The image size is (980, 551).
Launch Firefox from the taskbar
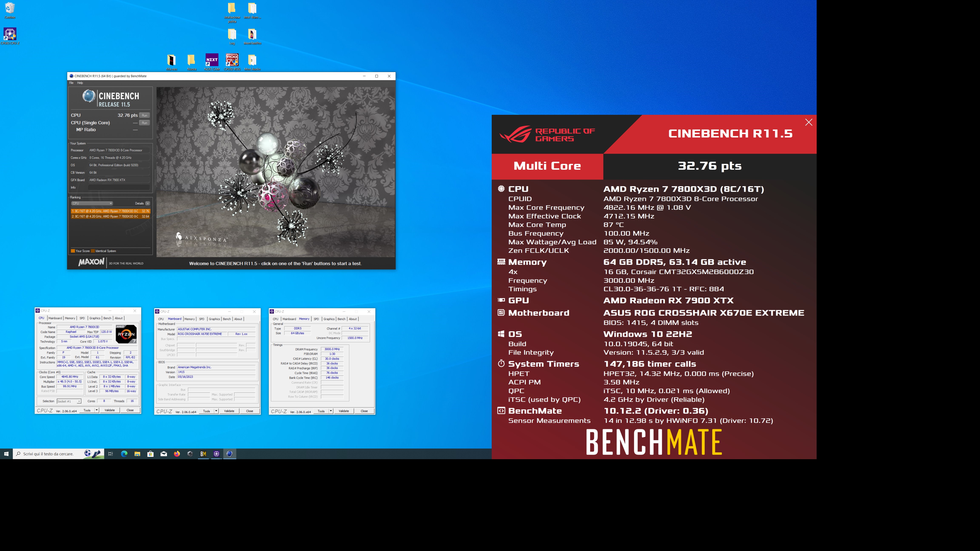pos(177,454)
